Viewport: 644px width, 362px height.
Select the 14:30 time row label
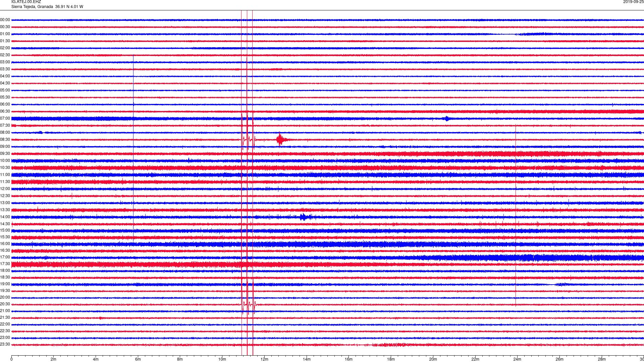(x=5, y=224)
